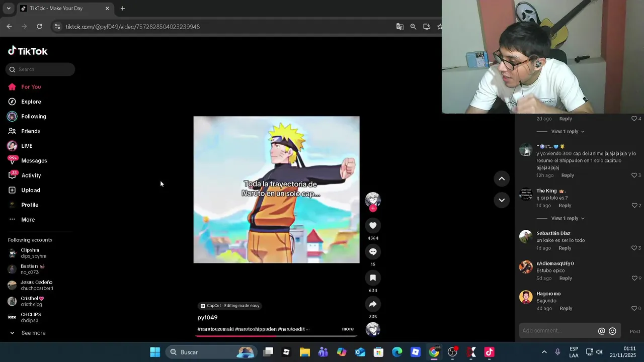Like the Hagoromo comment
The width and height of the screenshot is (644, 362).
click(x=634, y=309)
